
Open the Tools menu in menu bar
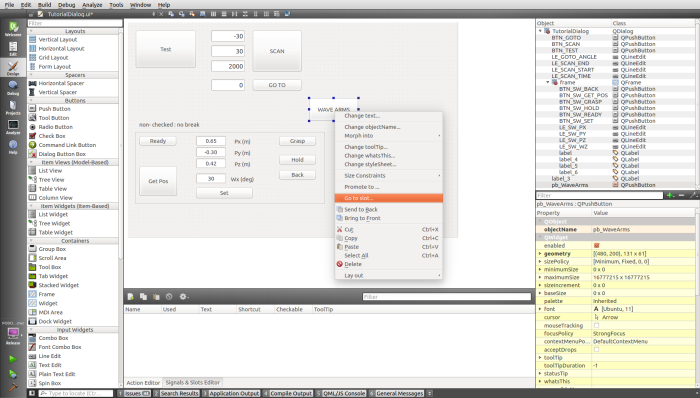pos(116,5)
